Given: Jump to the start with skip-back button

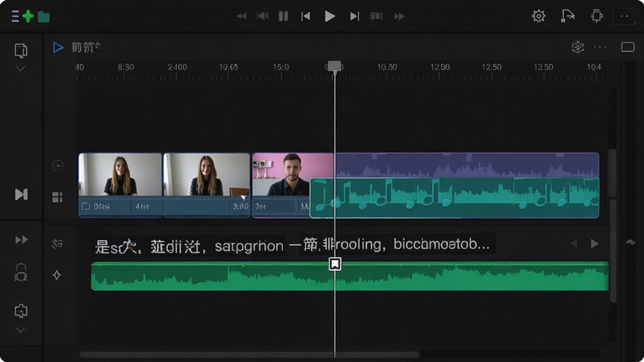Looking at the screenshot, I should point(306,16).
